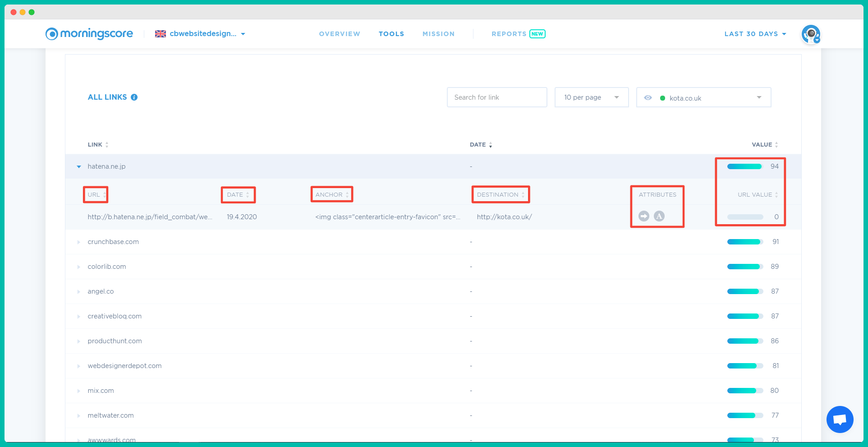
Task: Expand the producthunt.com row
Action: click(79, 341)
